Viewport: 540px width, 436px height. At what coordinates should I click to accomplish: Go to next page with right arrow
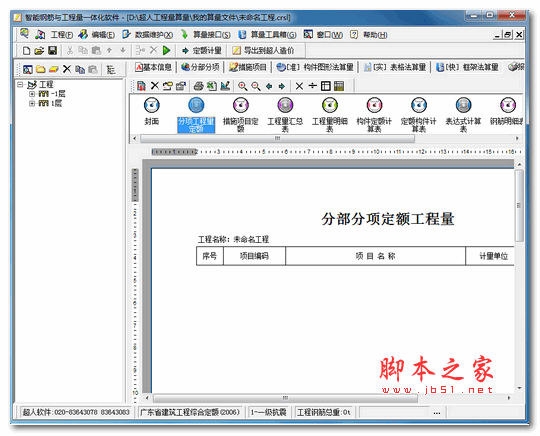click(x=282, y=86)
